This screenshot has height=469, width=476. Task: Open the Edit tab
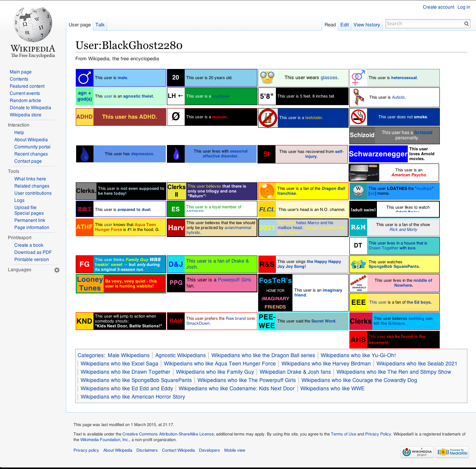pos(344,24)
